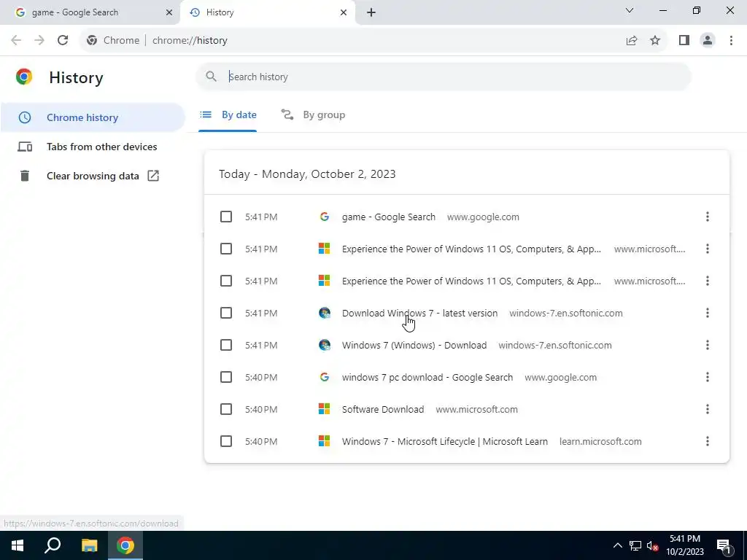Check the Download Windows 7 - latest version entry
The width and height of the screenshot is (747, 560).
pos(226,313)
